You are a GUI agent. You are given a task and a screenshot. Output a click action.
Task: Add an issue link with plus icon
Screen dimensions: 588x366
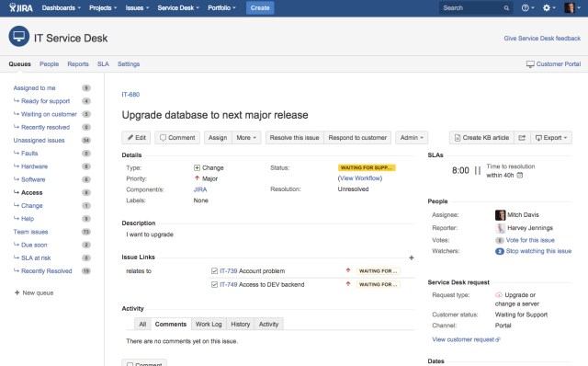(x=412, y=257)
